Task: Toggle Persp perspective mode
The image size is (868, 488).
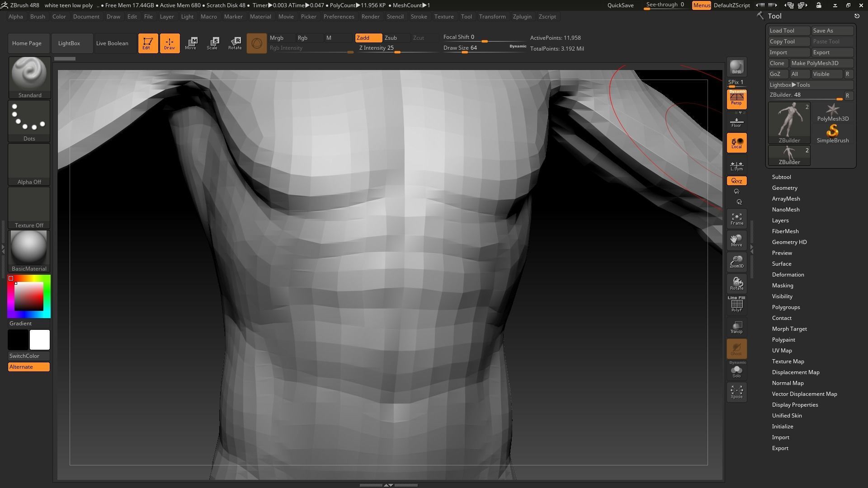Action: click(x=736, y=99)
